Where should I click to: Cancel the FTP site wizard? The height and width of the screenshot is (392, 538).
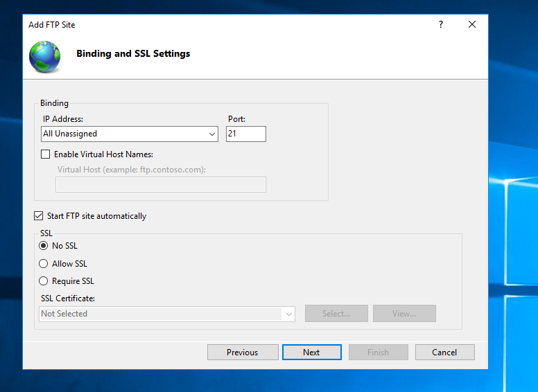[444, 353]
